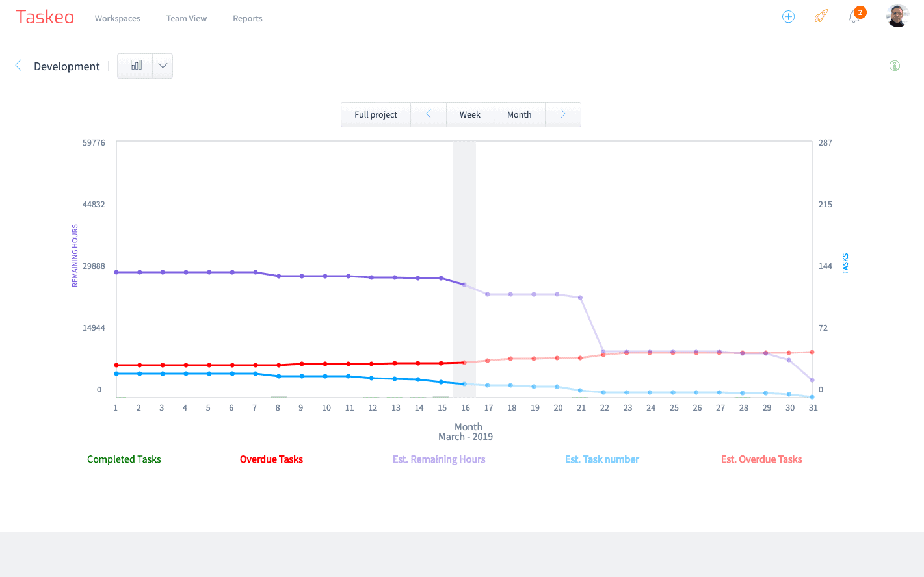
Task: Open the rocket icon in header
Action: click(821, 17)
